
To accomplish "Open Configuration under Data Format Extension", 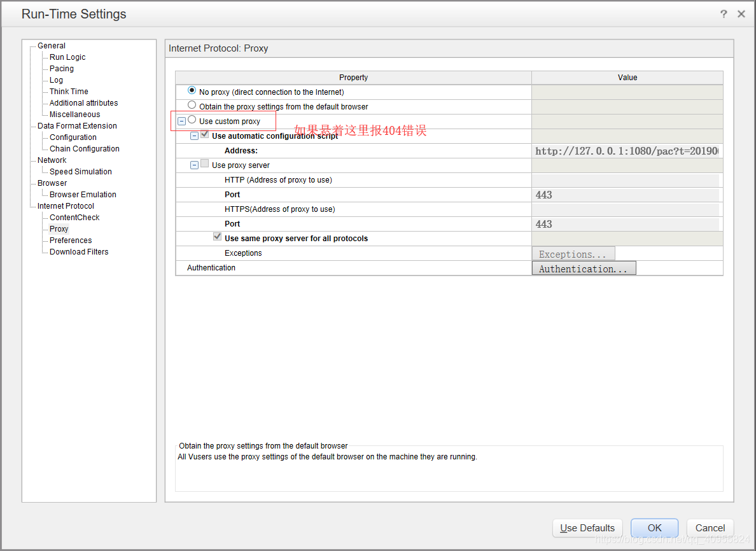I will point(73,137).
